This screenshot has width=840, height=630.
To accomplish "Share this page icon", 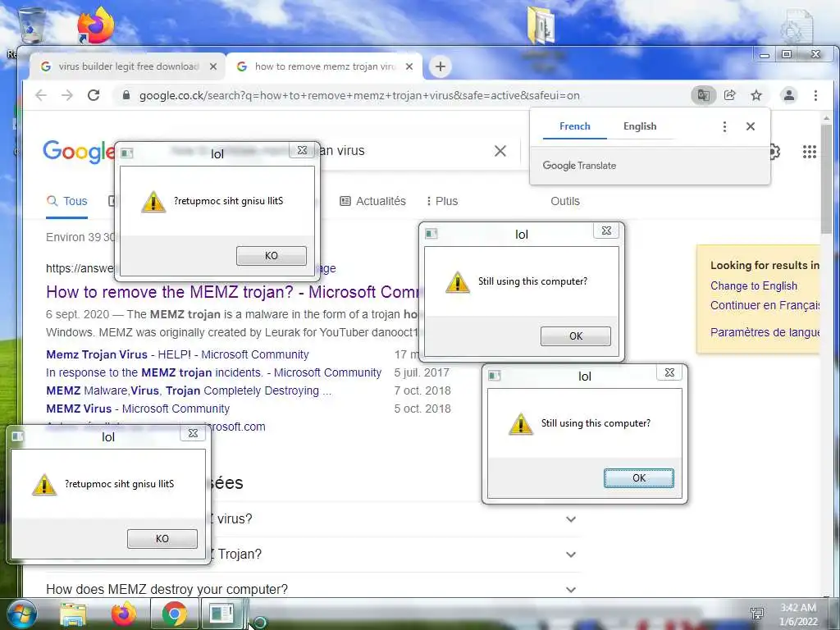I will [x=729, y=95].
